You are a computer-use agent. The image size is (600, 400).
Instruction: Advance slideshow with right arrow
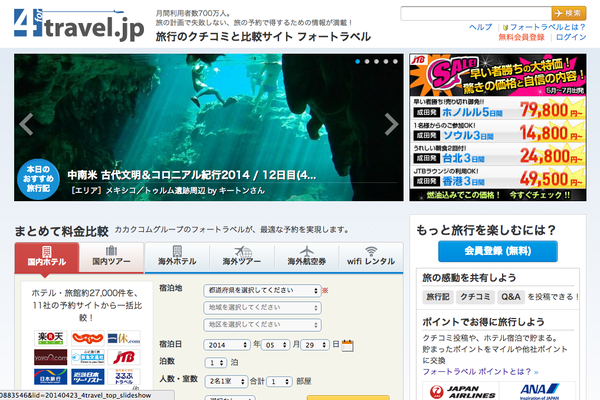coord(391,124)
